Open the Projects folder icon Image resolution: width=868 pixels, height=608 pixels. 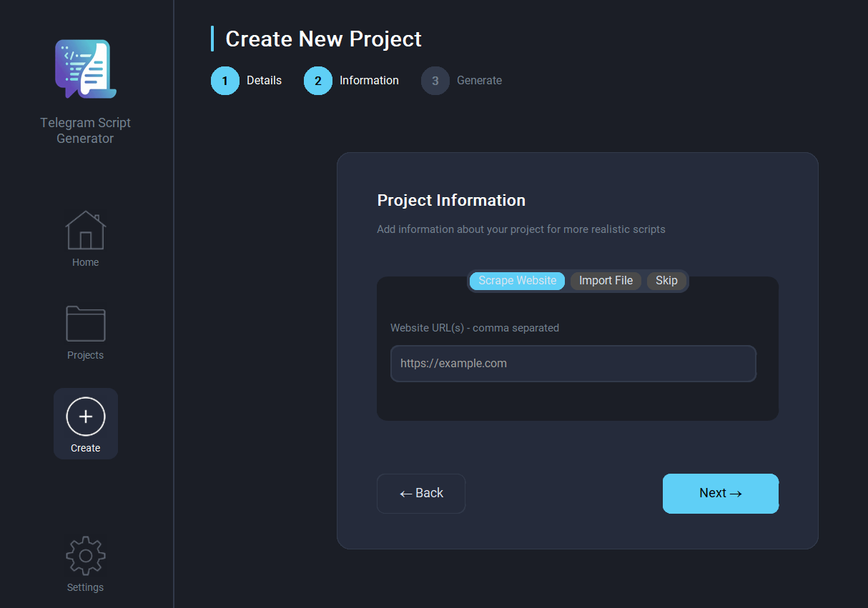click(x=85, y=323)
